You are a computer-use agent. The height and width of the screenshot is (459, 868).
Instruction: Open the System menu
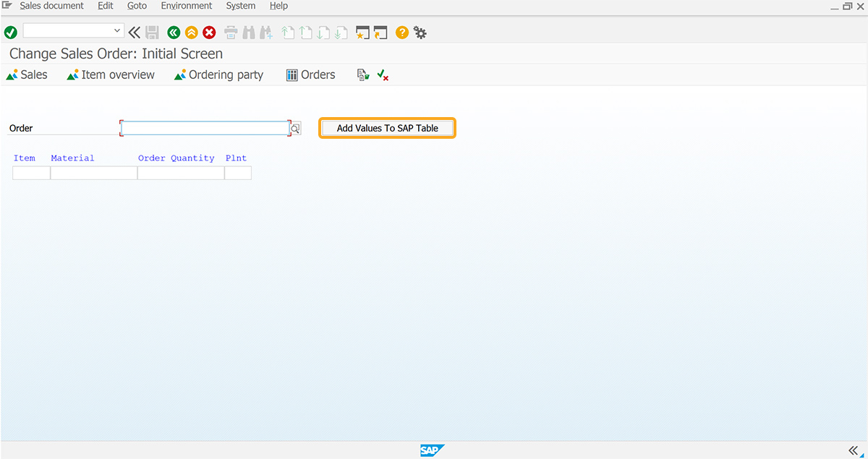(241, 6)
